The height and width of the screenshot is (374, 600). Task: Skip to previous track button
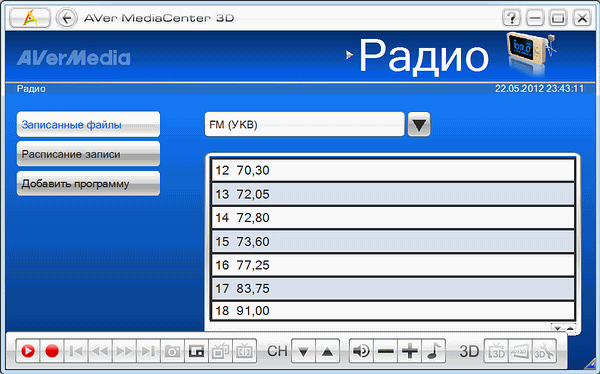pos(76,351)
